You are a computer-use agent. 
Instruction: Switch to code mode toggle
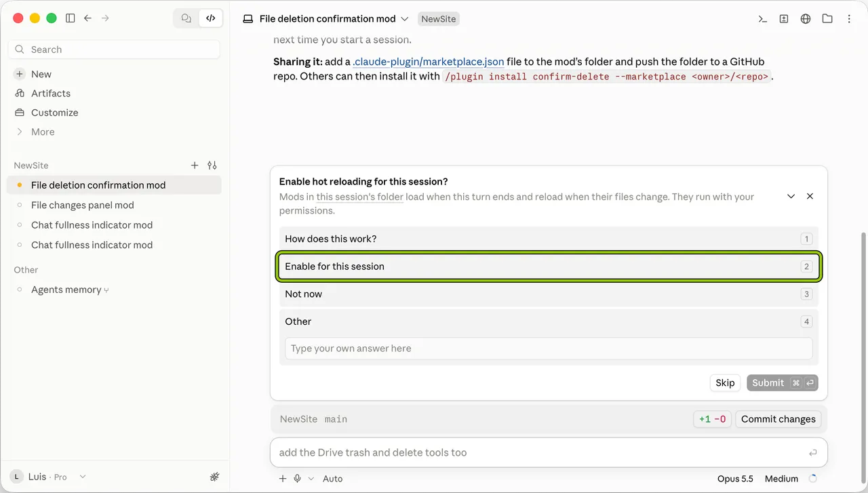211,18
